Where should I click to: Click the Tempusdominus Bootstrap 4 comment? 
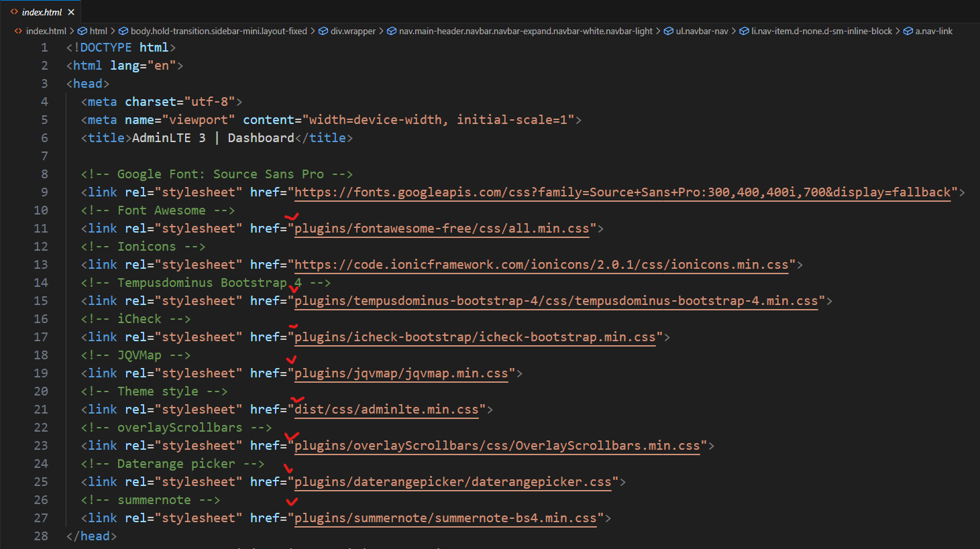[x=206, y=283]
